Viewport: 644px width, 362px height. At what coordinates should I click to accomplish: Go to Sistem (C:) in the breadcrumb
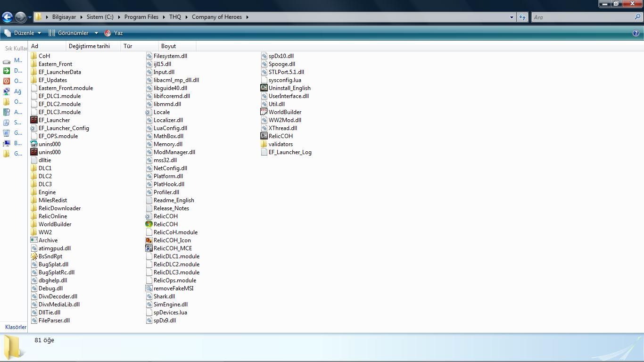tap(100, 17)
